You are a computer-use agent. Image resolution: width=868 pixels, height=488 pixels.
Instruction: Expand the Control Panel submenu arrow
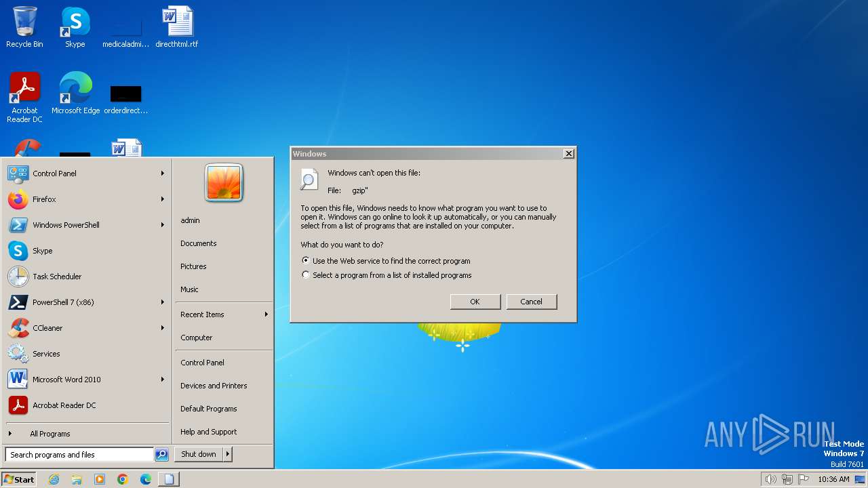click(x=163, y=174)
